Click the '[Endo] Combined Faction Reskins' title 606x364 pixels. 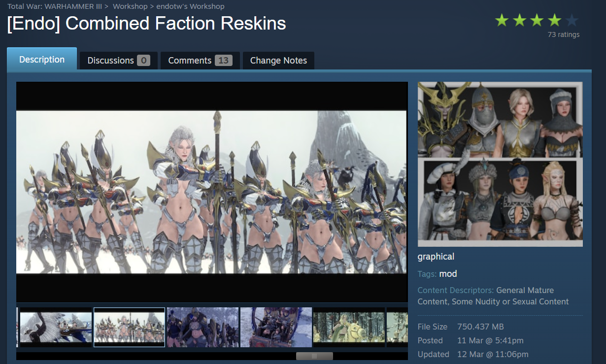147,24
